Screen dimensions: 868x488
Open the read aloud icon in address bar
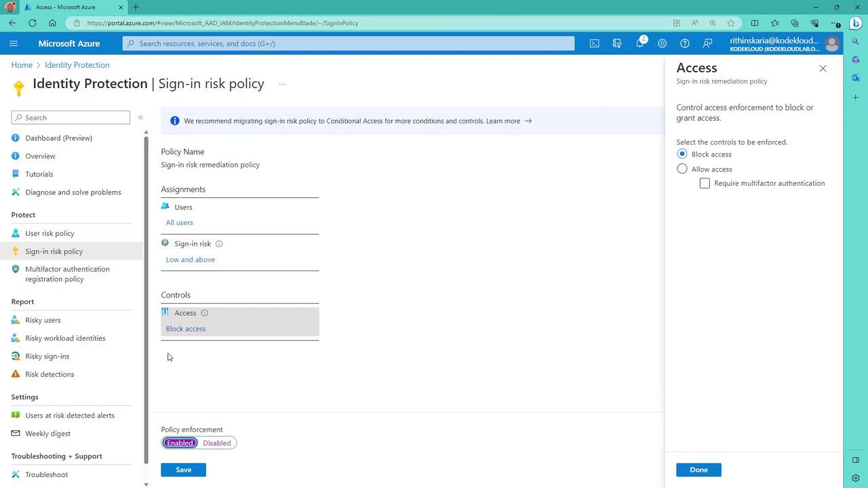(695, 23)
